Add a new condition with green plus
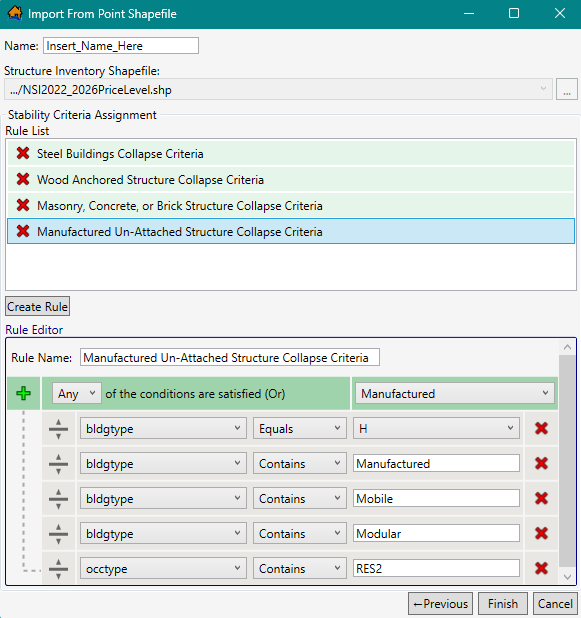This screenshot has height=618, width=581. click(x=24, y=393)
